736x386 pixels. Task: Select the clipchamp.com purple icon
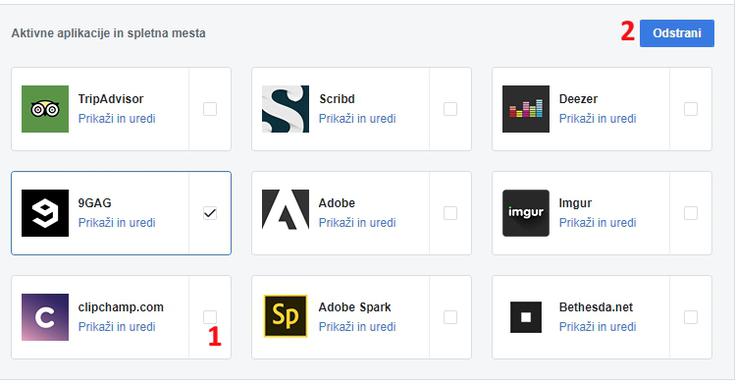[45, 317]
